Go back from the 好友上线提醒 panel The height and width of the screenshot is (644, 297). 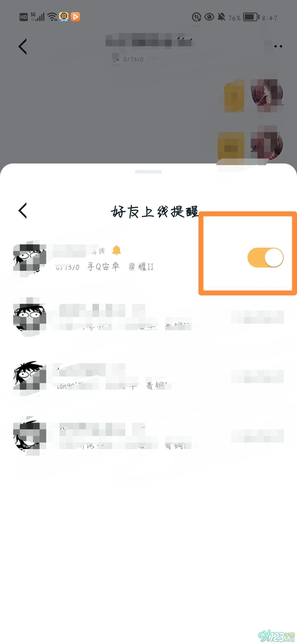(23, 210)
